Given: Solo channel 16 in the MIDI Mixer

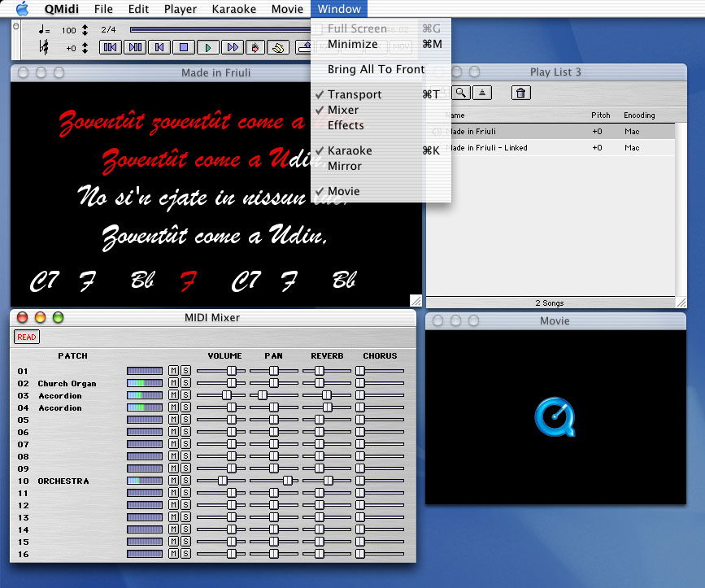Looking at the screenshot, I should (x=185, y=554).
